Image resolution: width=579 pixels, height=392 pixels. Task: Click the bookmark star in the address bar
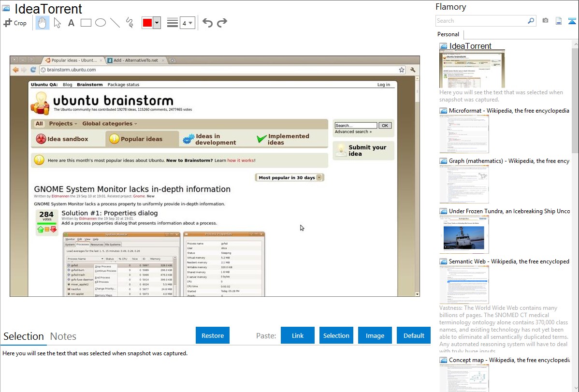[x=402, y=70]
